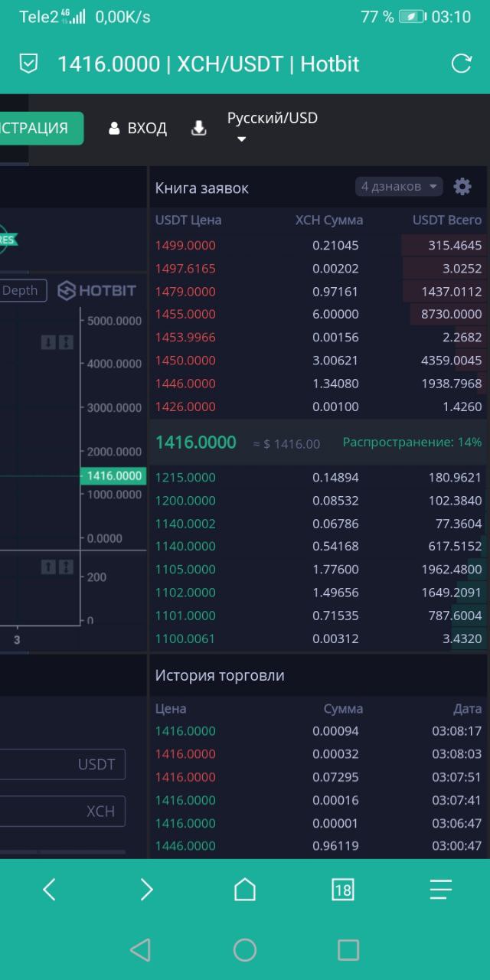
Task: Click the XCH amount input field
Action: [x=63, y=812]
